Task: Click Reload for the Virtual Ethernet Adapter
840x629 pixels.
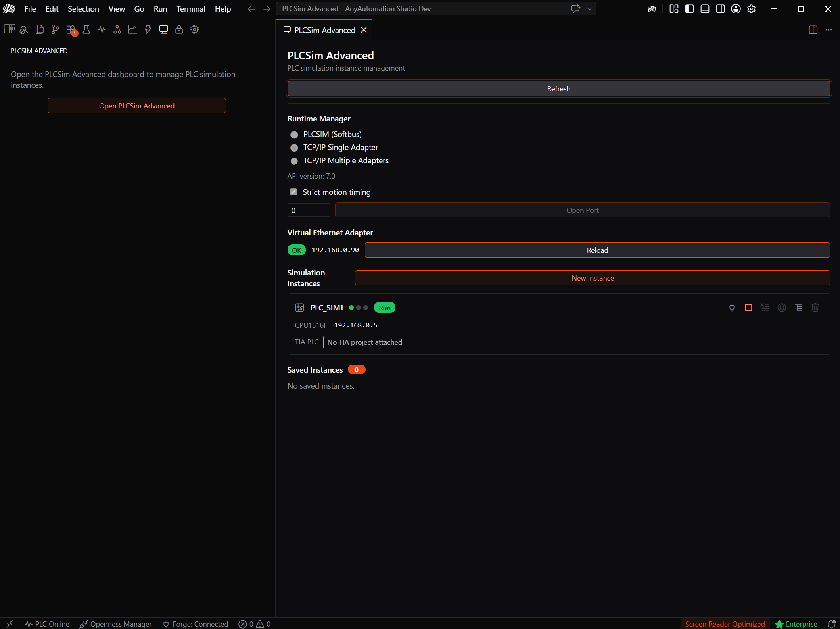Action: pyautogui.click(x=597, y=250)
